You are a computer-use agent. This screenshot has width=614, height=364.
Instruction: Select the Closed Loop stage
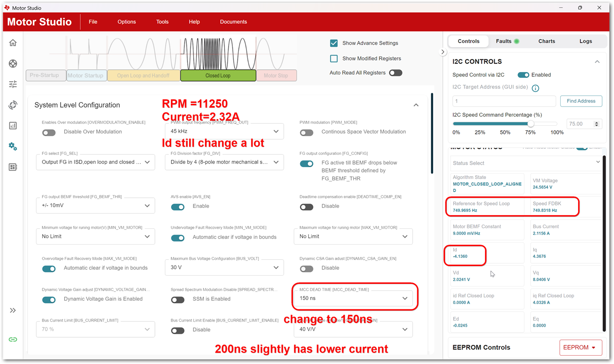[218, 76]
